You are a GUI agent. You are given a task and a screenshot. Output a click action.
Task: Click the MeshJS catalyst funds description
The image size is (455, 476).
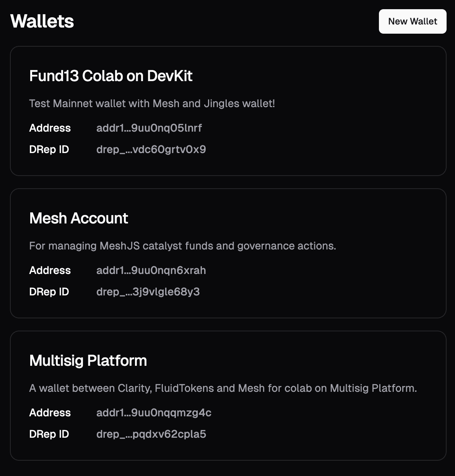click(x=183, y=246)
